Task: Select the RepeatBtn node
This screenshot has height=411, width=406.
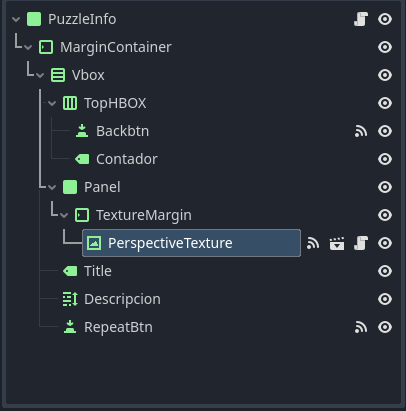Action: pyautogui.click(x=118, y=327)
